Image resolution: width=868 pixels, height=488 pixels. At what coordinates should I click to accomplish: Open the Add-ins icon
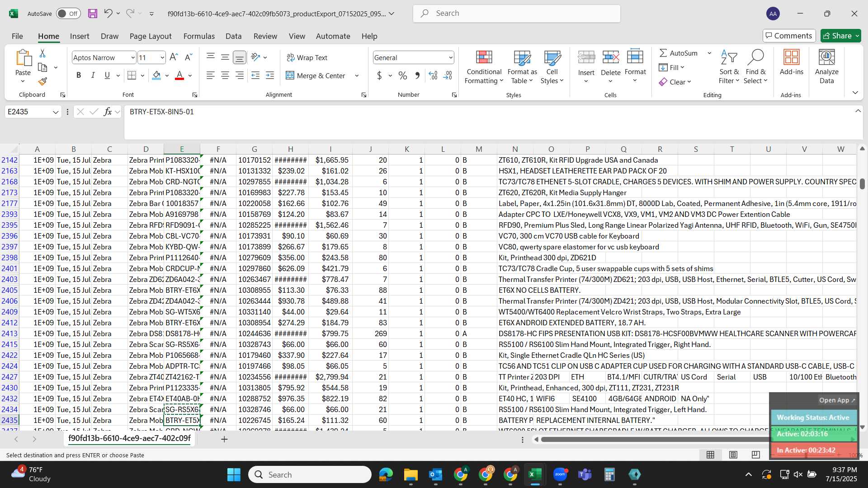click(x=792, y=62)
